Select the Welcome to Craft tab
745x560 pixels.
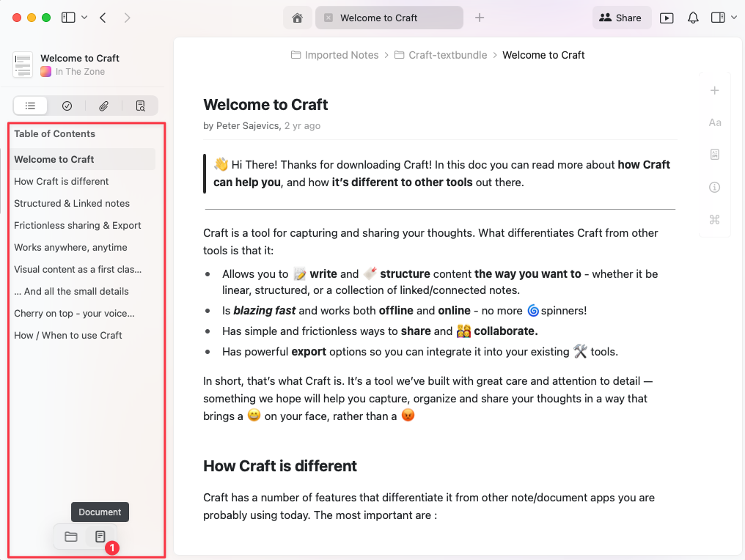[x=389, y=17]
